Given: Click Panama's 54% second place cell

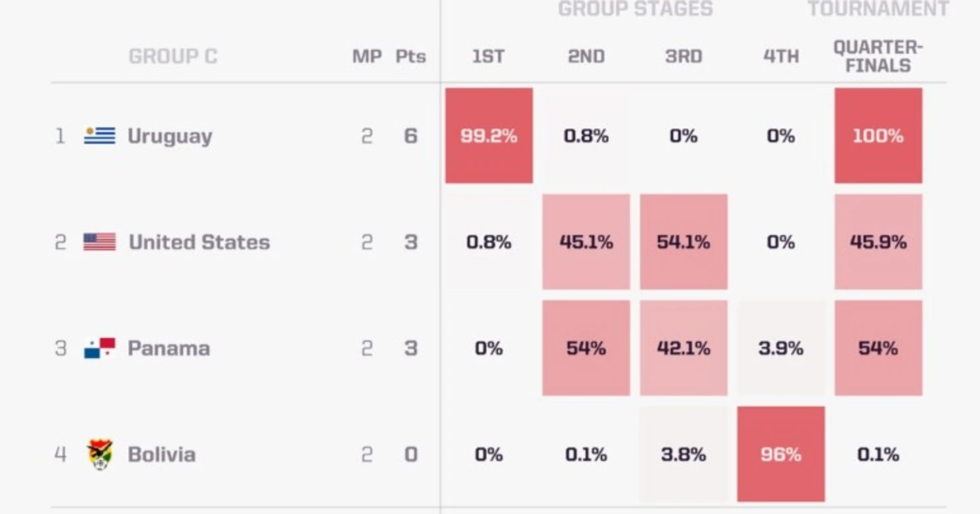Looking at the screenshot, I should pos(586,348).
